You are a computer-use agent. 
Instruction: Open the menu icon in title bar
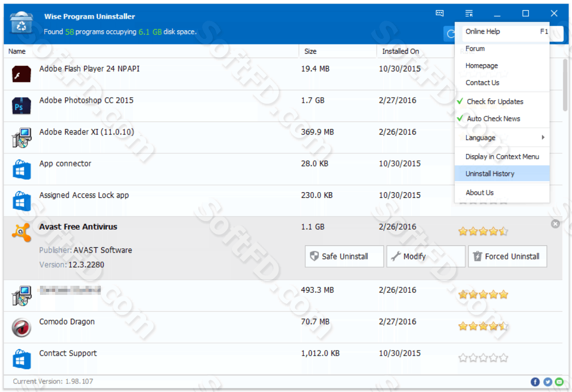469,14
